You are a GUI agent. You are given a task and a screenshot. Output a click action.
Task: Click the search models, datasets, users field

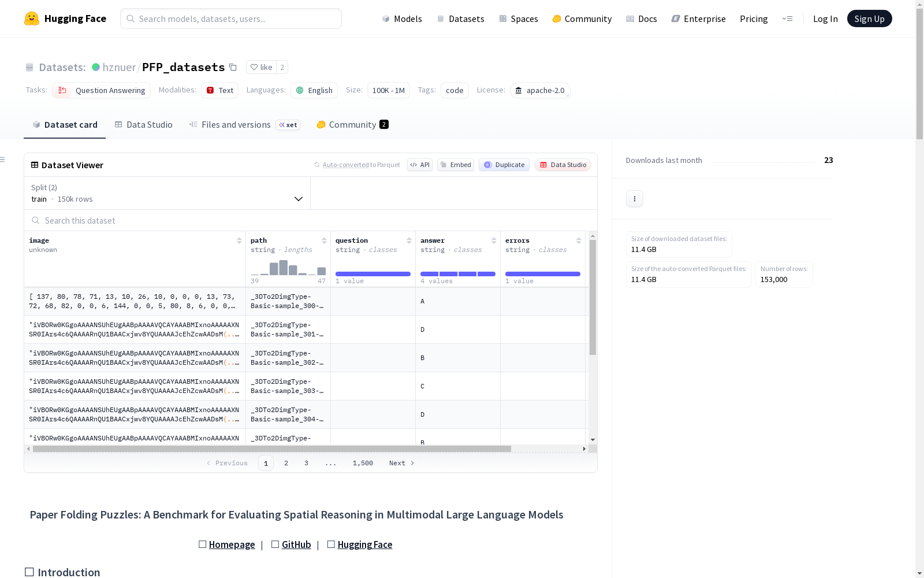(x=231, y=18)
